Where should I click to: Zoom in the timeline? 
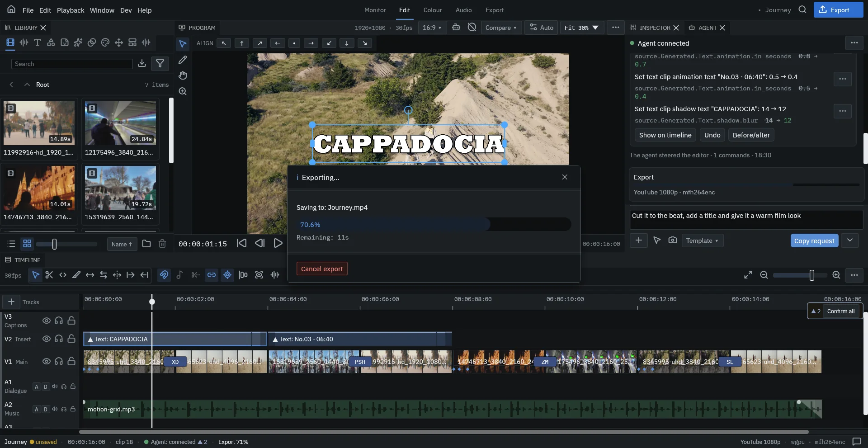coord(836,275)
